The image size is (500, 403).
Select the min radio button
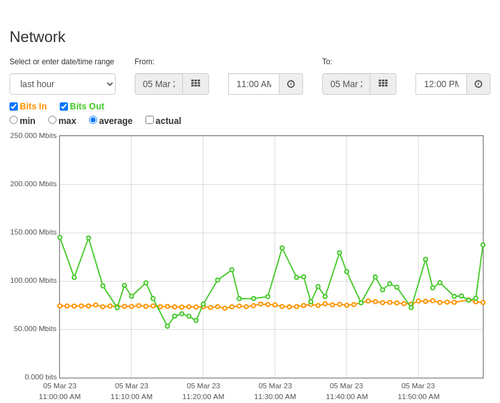[x=14, y=120]
